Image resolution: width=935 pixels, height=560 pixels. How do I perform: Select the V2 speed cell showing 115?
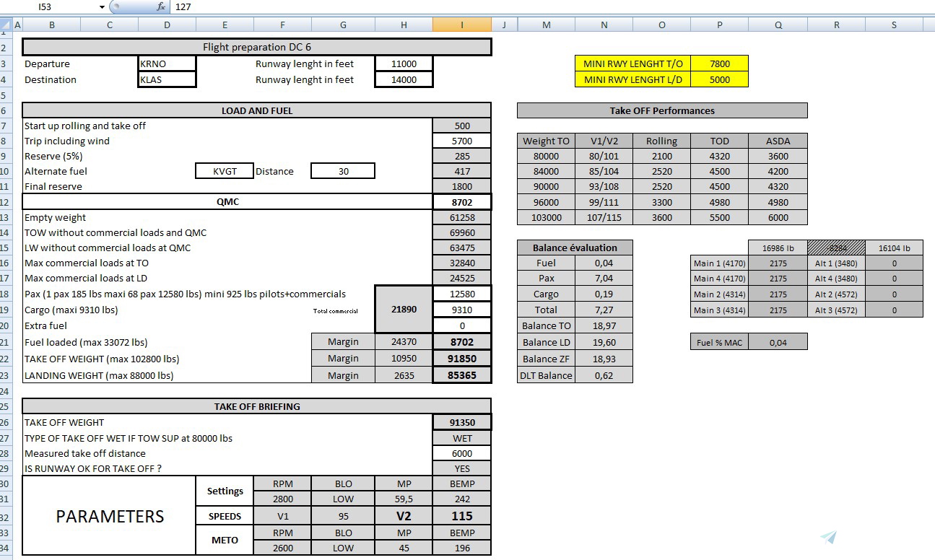(461, 515)
